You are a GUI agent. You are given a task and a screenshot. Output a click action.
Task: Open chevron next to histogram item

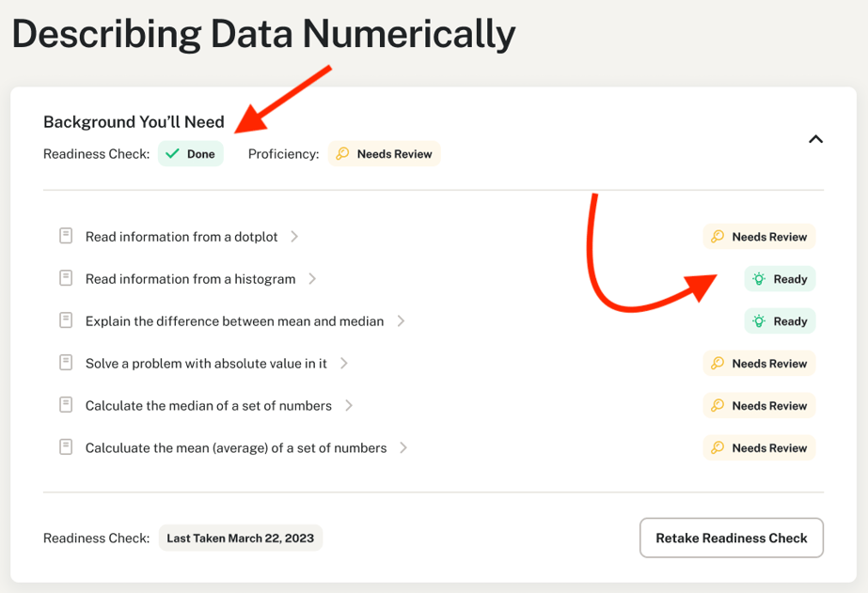click(312, 279)
